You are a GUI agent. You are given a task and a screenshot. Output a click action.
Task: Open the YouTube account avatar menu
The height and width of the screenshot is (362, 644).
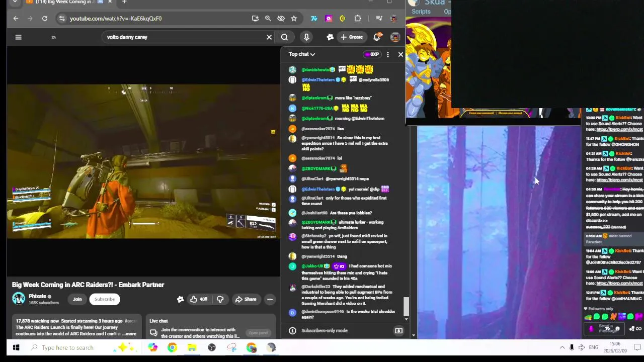pyautogui.click(x=395, y=37)
